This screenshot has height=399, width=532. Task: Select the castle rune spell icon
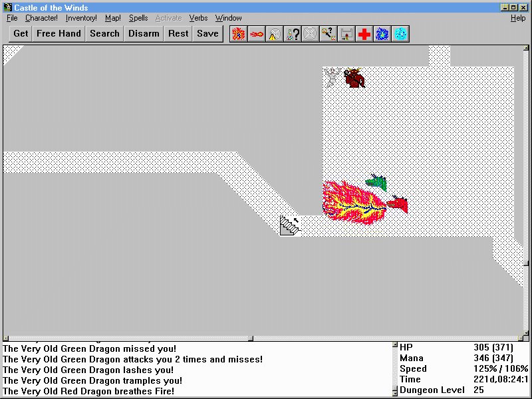click(x=346, y=34)
